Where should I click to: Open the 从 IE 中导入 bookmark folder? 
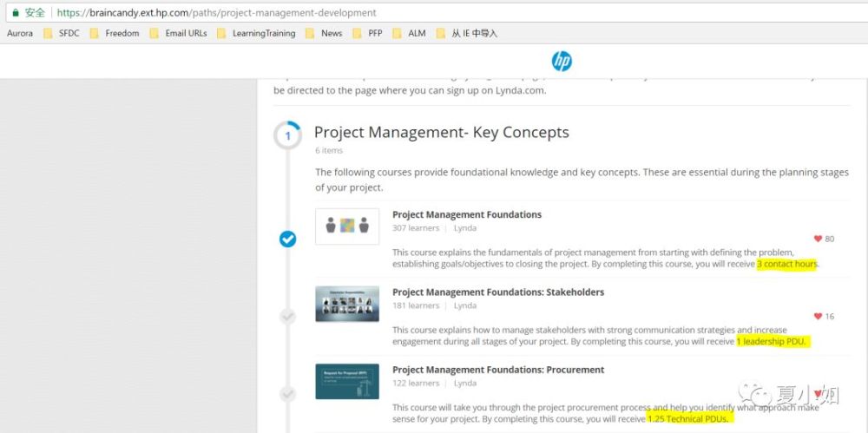click(467, 33)
